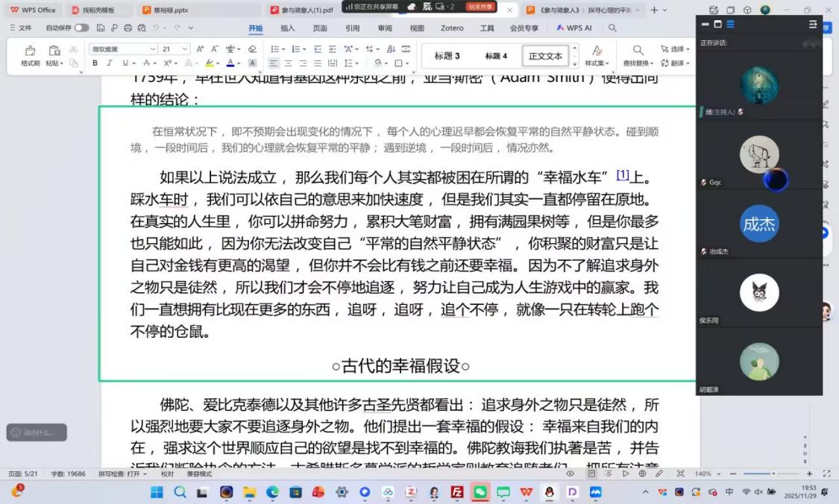Click the Style Set (样式集) icon
Image resolution: width=839 pixels, height=504 pixels.
[597, 55]
